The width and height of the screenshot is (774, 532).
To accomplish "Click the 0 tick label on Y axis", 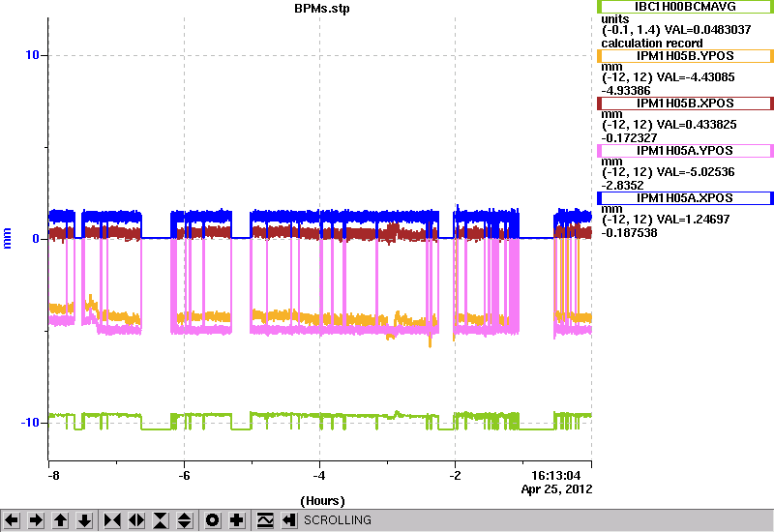I will tap(36, 239).
